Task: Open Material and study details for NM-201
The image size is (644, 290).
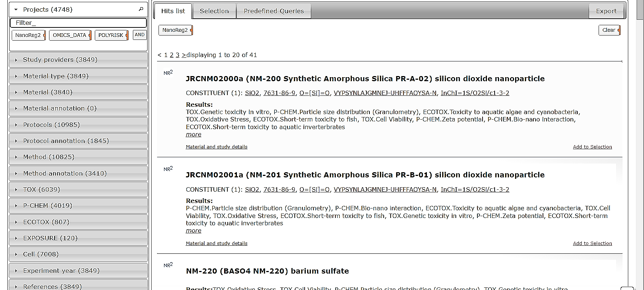Action: click(216, 243)
